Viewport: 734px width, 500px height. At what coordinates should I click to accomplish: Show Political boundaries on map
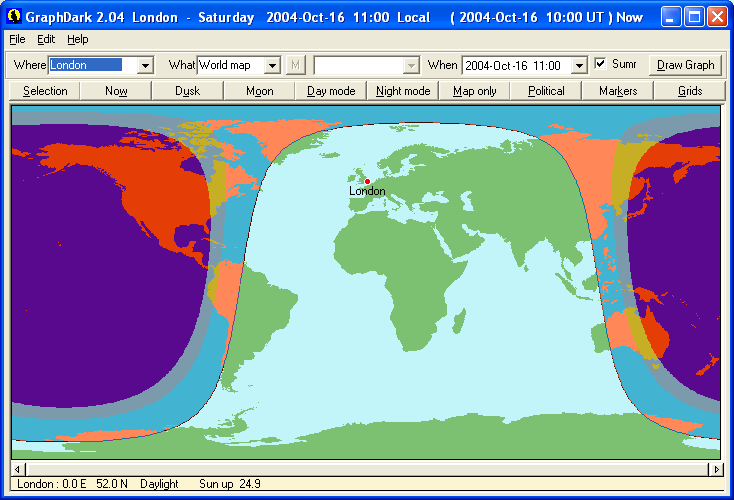546,91
